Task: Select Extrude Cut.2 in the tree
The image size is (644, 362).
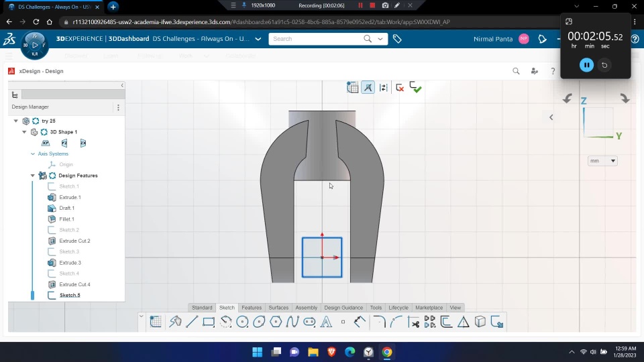Action: point(74,241)
